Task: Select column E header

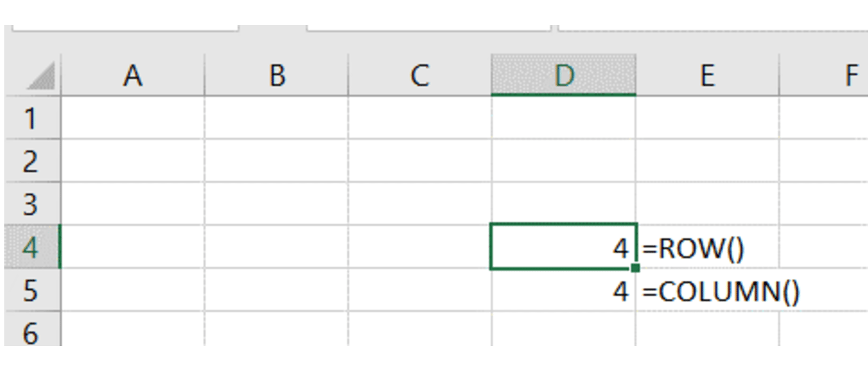Action: point(707,75)
